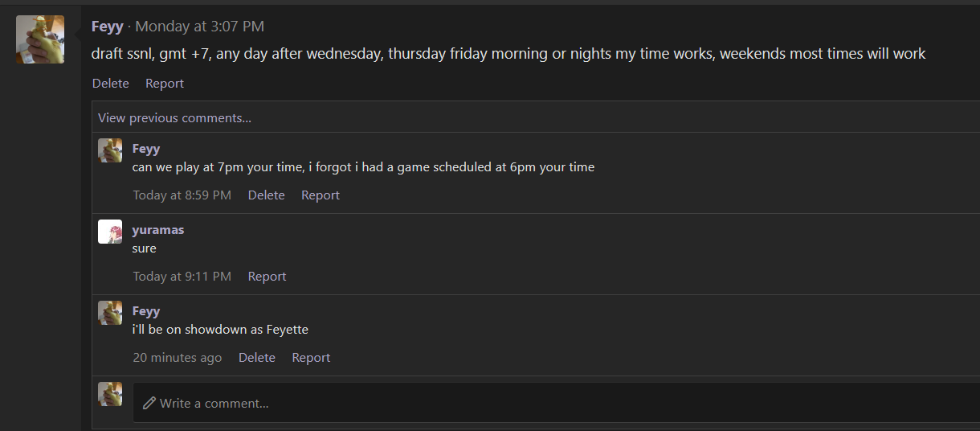Click Today at 9:11 PM timestamp
Viewport: 980px width, 431px height.
pos(182,277)
